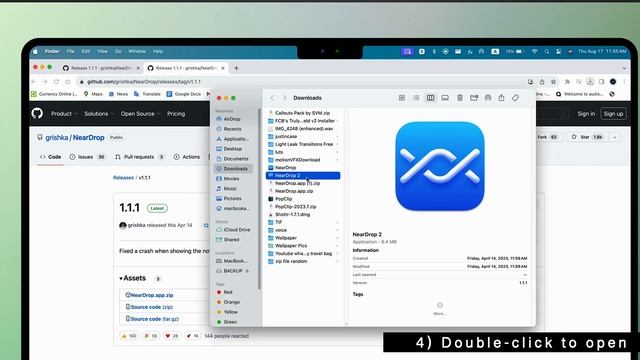This screenshot has width=640, height=360.
Task: Expand the luts folder chevron
Action: 337,152
